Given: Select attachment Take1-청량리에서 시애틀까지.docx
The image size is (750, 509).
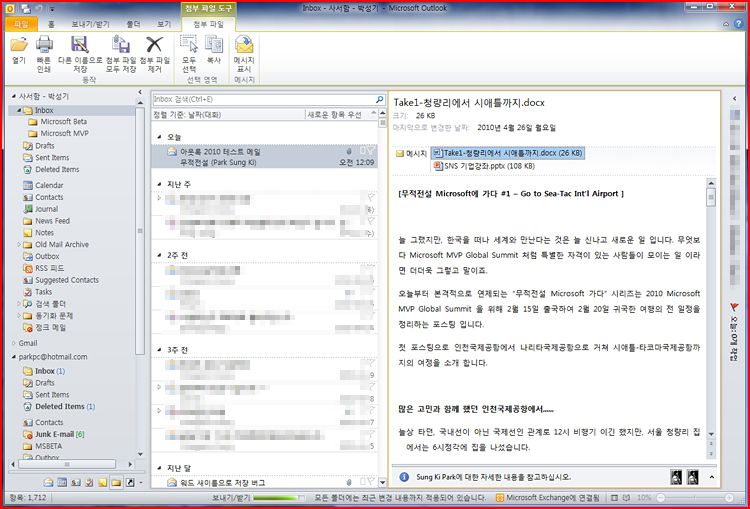Looking at the screenshot, I should click(x=507, y=153).
